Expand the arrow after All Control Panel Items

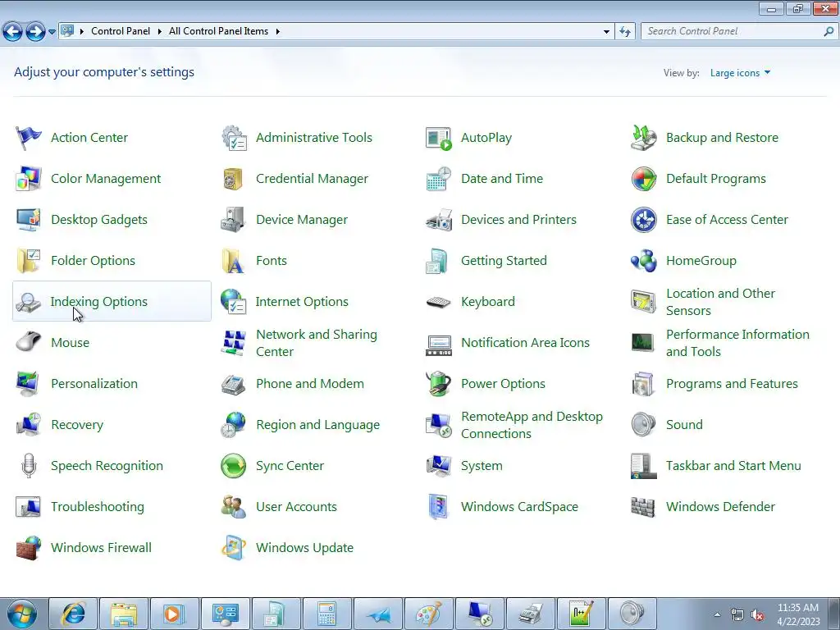click(x=277, y=32)
